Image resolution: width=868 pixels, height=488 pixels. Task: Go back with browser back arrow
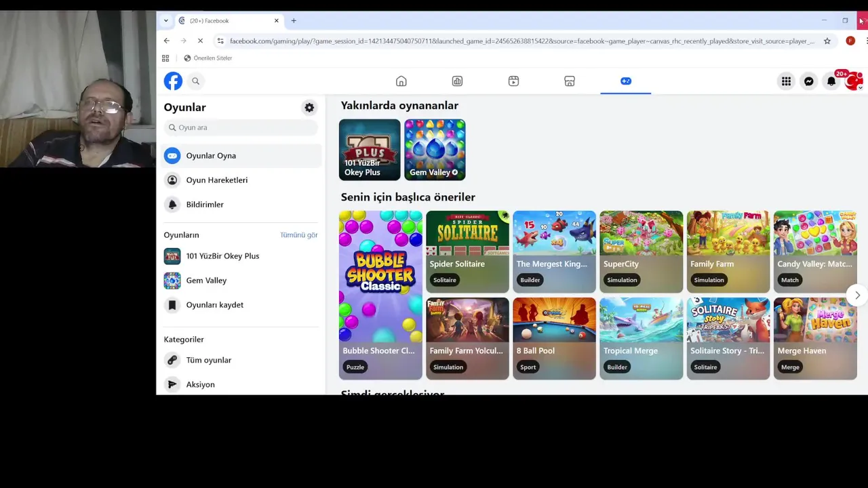point(167,41)
